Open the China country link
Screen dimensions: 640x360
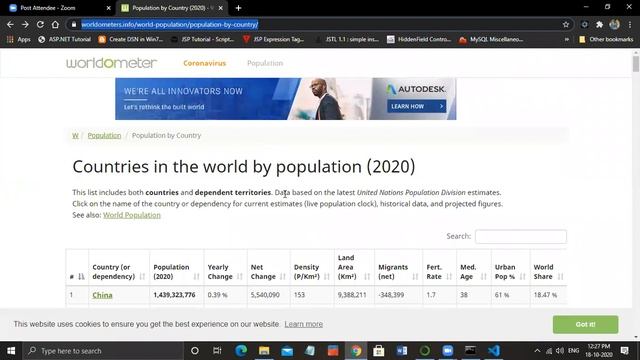(x=102, y=295)
